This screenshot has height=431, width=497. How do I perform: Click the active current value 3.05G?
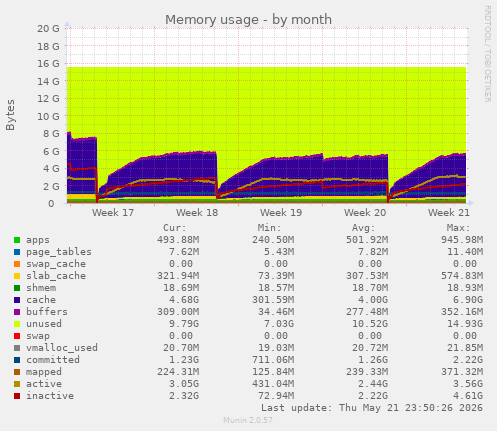(x=184, y=384)
